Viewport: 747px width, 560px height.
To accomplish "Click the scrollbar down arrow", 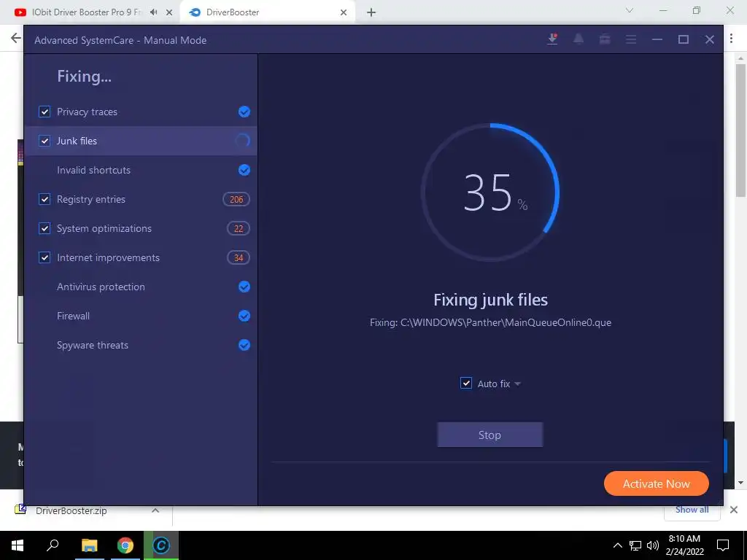I will [x=740, y=483].
